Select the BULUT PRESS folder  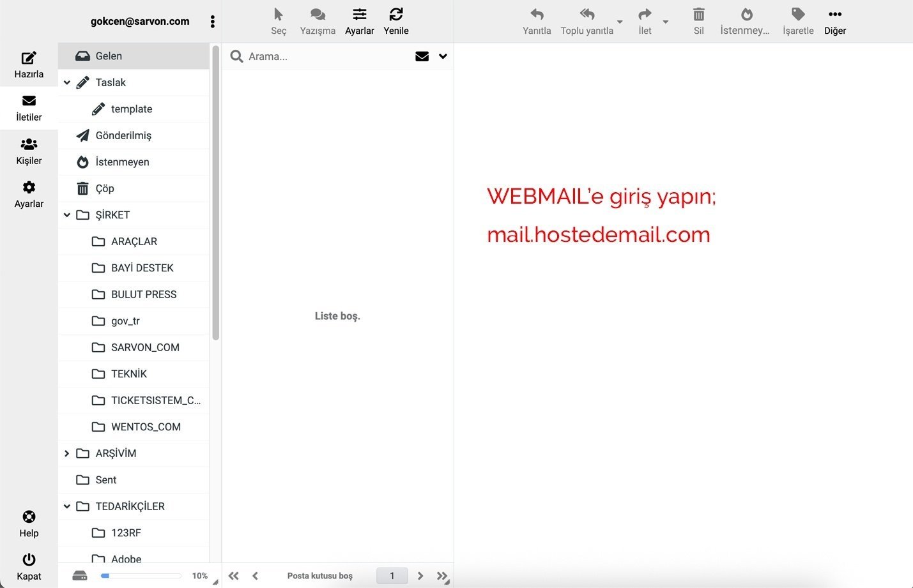point(143,294)
